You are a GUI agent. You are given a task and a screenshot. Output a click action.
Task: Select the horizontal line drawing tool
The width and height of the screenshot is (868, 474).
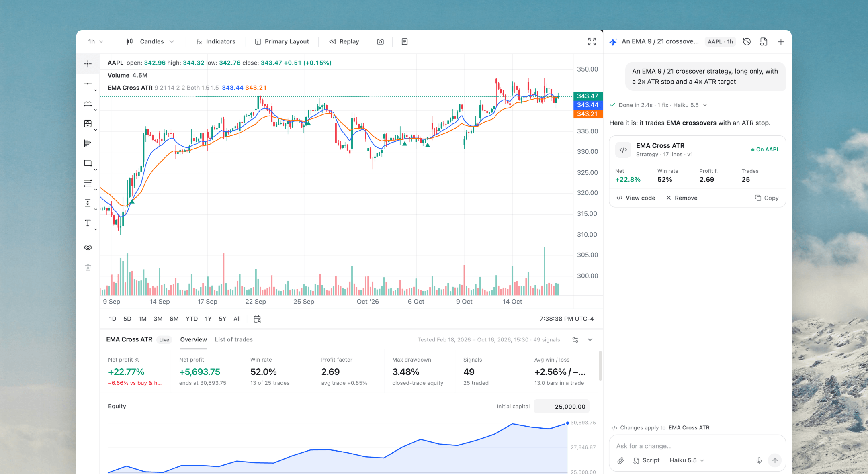(88, 84)
